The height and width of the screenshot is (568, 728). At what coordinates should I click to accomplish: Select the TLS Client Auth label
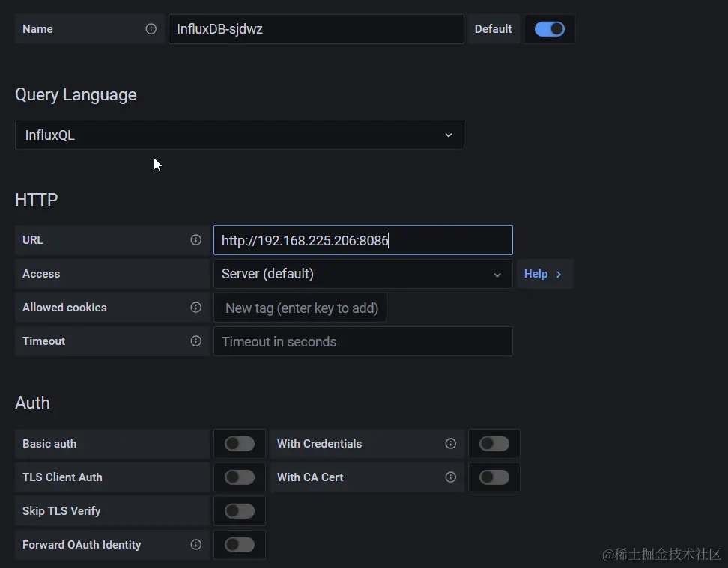coord(62,477)
